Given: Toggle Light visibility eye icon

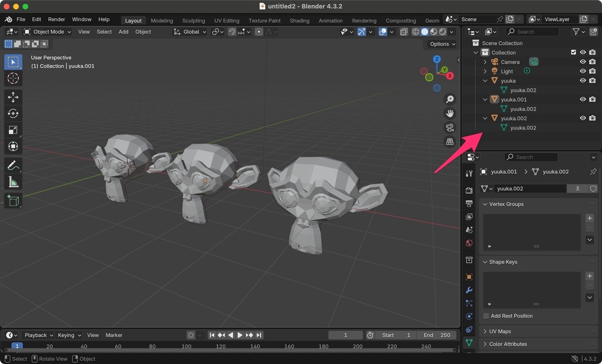Looking at the screenshot, I should 583,71.
